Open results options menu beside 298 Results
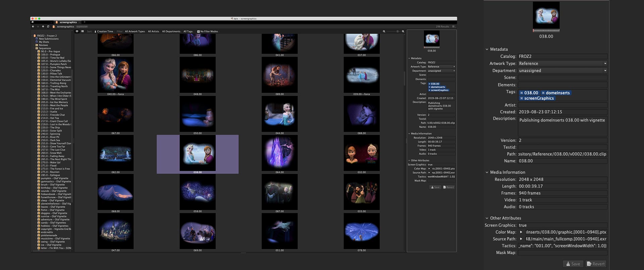Image resolution: width=644 pixels, height=270 pixels. pyautogui.click(x=453, y=27)
